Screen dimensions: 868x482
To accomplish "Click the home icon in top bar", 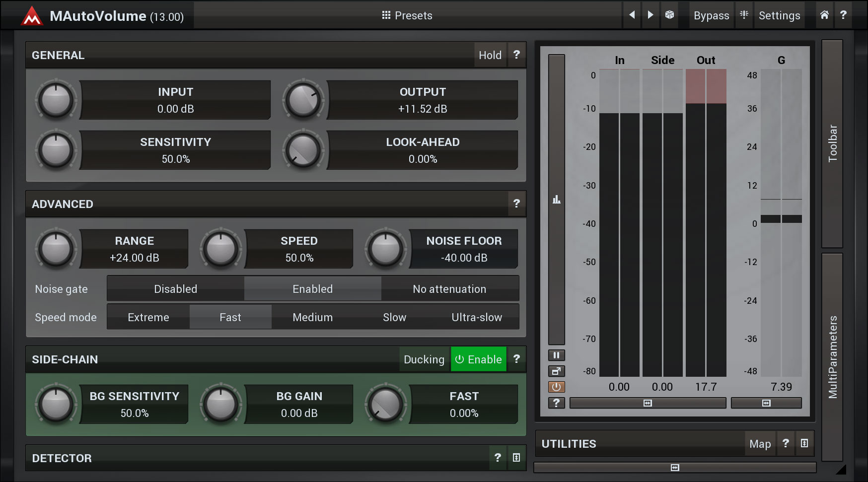I will coord(824,15).
